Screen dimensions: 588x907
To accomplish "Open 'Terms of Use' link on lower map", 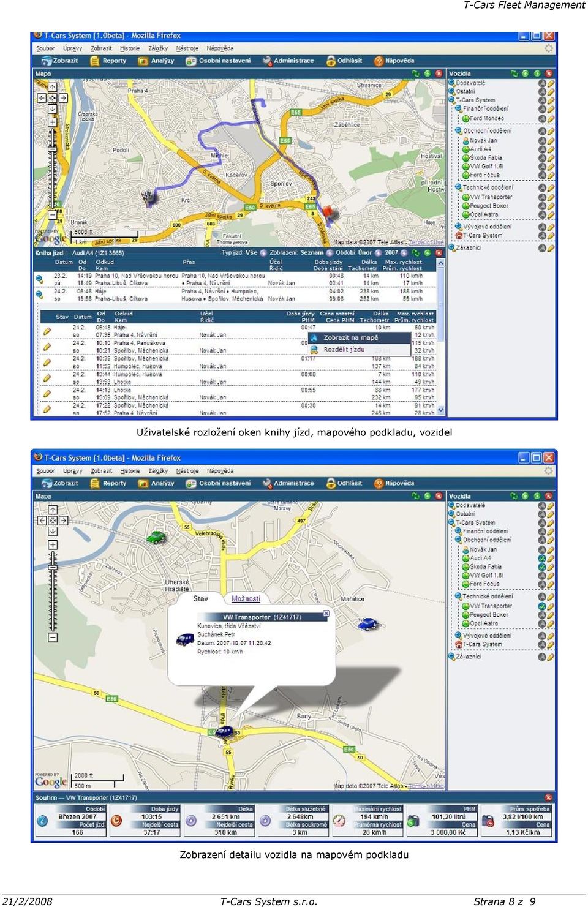I will [426, 786].
